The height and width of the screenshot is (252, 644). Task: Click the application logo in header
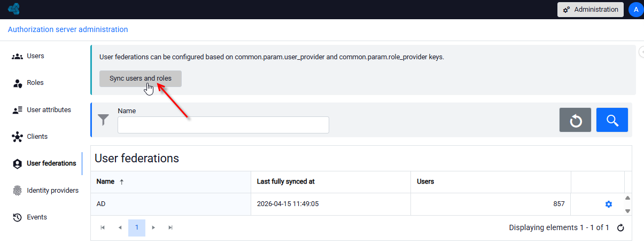pos(14,9)
